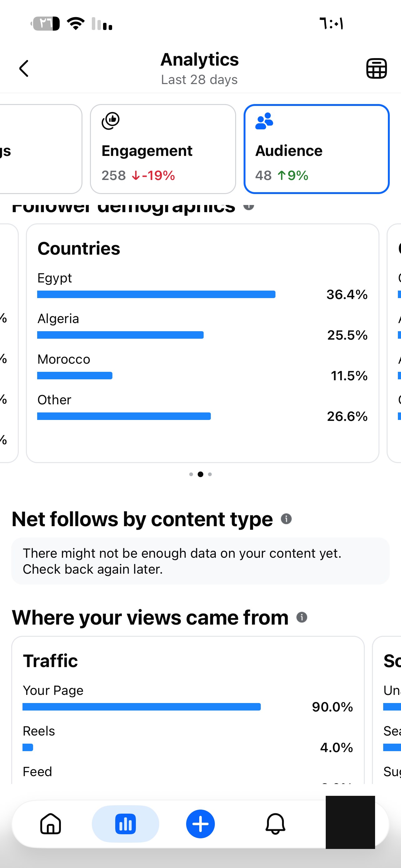Image resolution: width=401 pixels, height=868 pixels.
Task: Tap info icon next to Follower demographics
Action: coord(249,205)
